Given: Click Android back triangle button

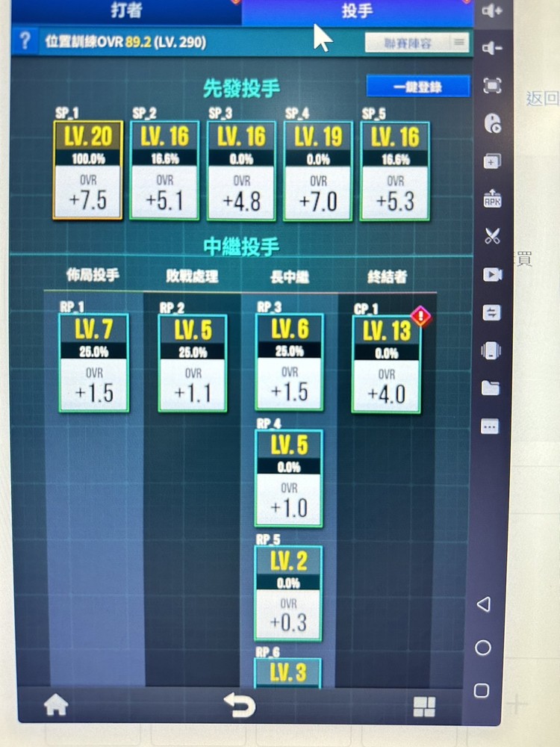Looking at the screenshot, I should click(484, 604).
